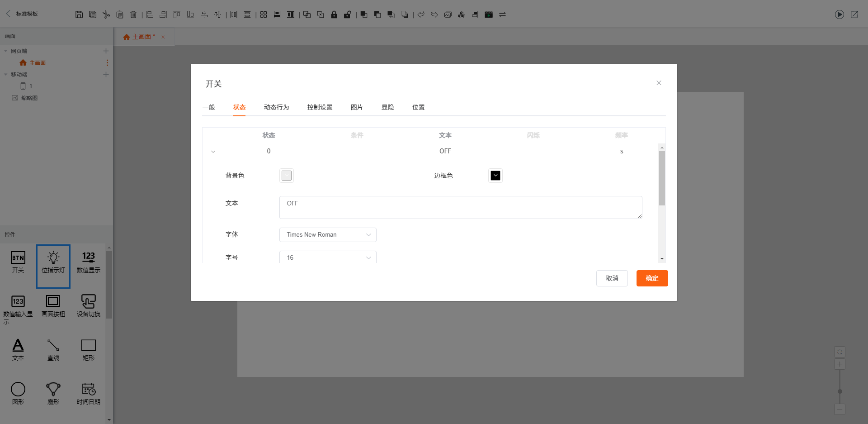Click the film clapper icon in toolbar

pyautogui.click(x=489, y=14)
